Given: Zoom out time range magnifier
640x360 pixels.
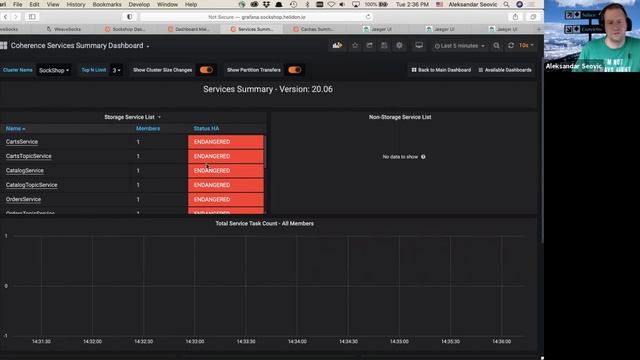Looking at the screenshot, I should 496,46.
